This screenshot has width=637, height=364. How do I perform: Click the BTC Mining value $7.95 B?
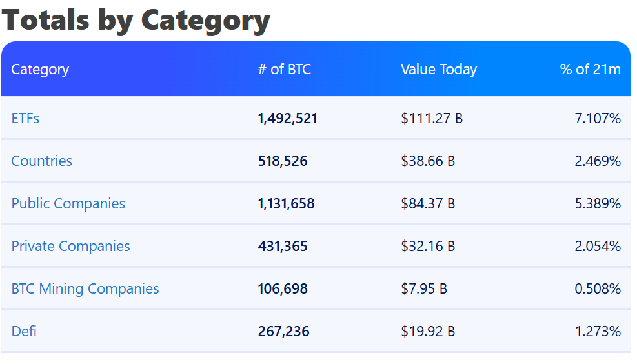pos(424,289)
